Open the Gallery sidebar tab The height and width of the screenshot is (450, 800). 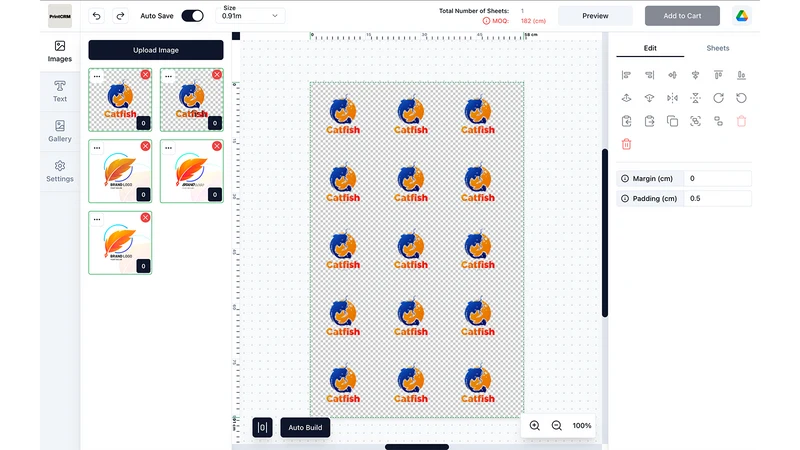[x=60, y=131]
